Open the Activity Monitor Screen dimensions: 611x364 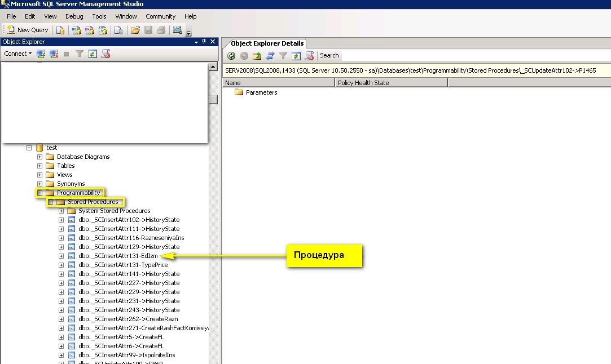coord(178,30)
